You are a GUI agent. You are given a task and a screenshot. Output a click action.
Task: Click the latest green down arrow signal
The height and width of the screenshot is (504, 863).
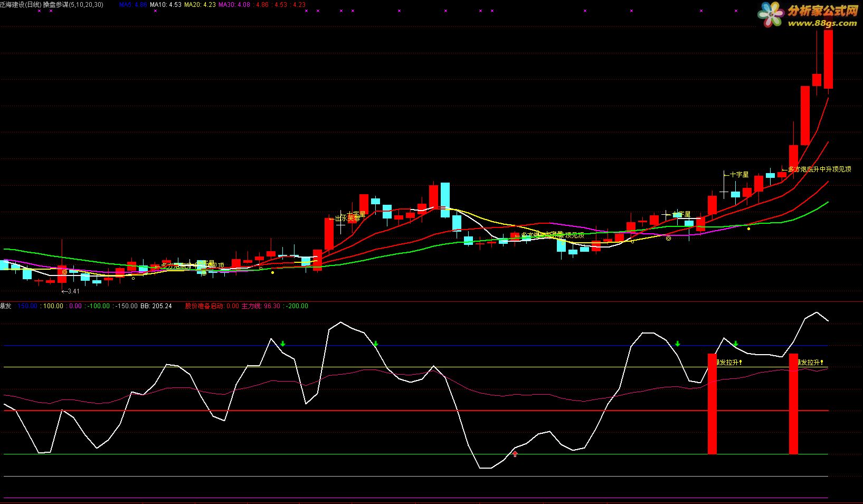coord(736,344)
